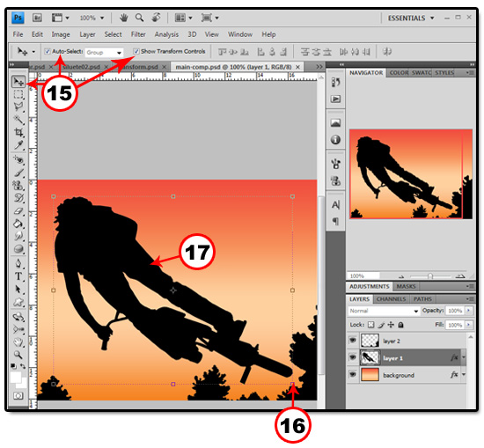This screenshot has height=448, width=484.
Task: Select the Custom Shape tool
Action: pos(18,302)
